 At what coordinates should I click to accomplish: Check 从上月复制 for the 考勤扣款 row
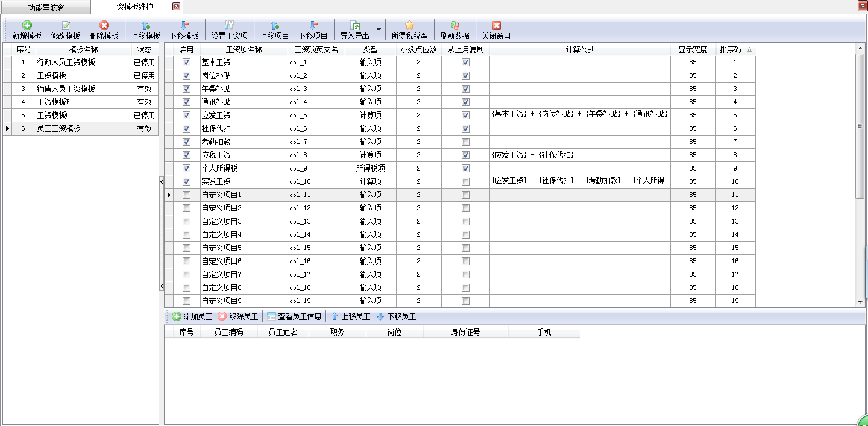click(x=465, y=142)
